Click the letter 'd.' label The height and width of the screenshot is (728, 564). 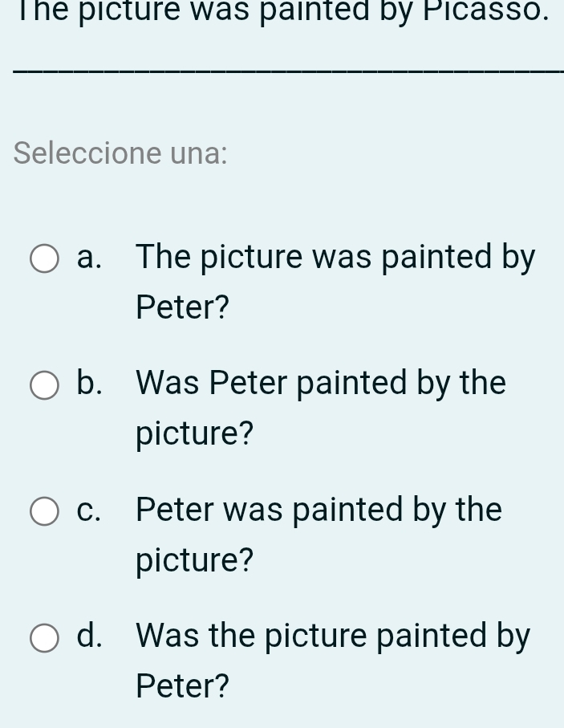(90, 636)
